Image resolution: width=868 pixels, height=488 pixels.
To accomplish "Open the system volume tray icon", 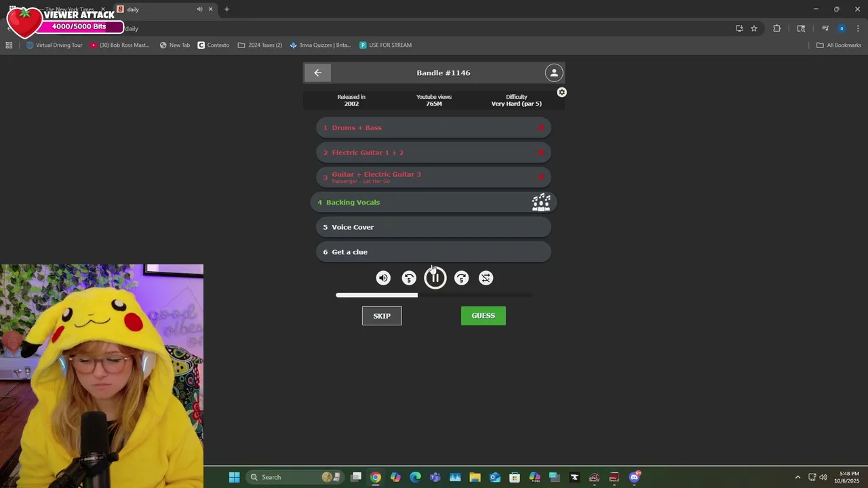I will (823, 477).
